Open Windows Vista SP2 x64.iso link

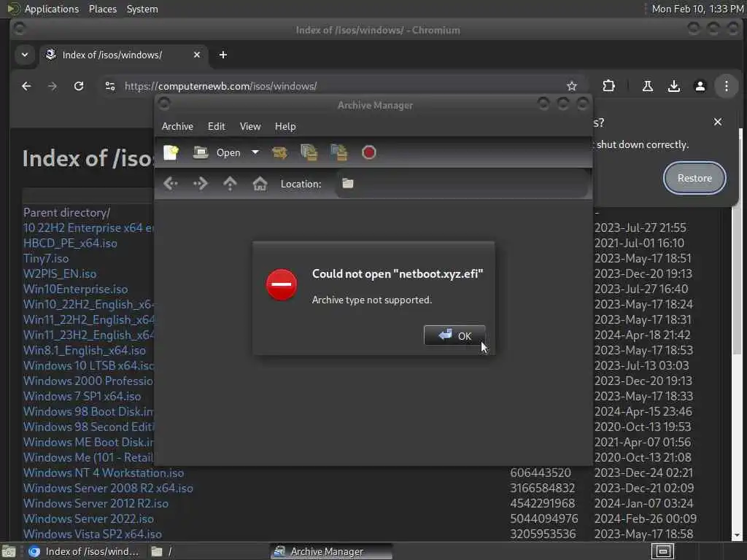[93, 534]
